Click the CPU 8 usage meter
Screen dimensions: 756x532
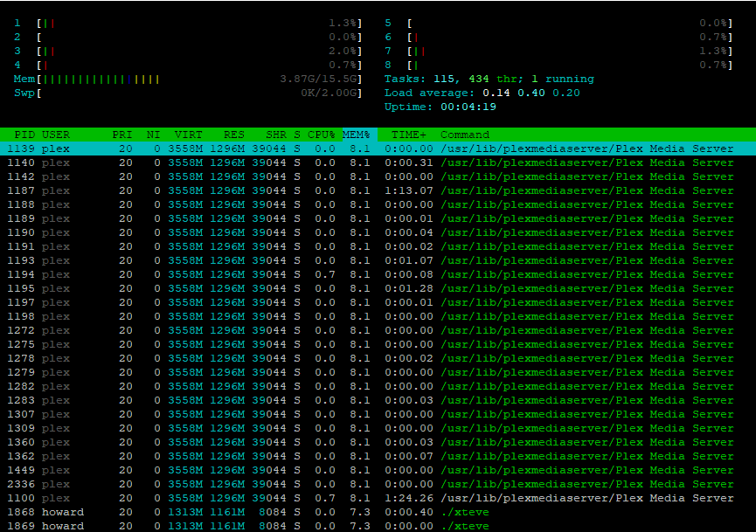click(x=558, y=65)
